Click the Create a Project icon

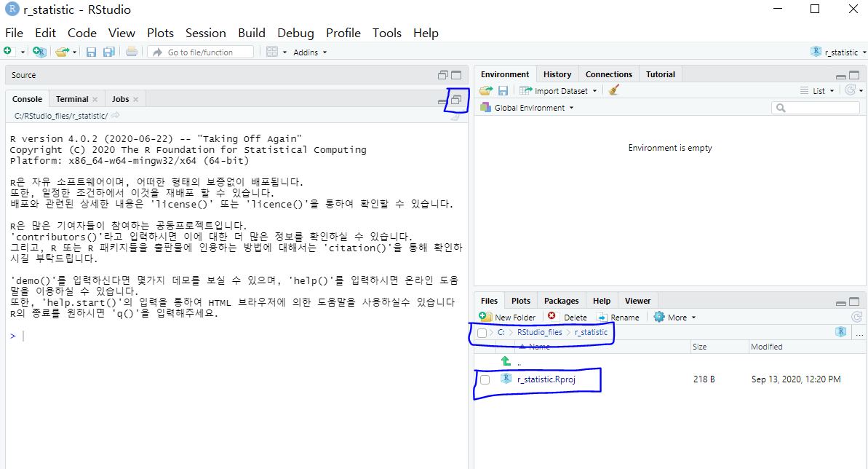pyautogui.click(x=39, y=52)
